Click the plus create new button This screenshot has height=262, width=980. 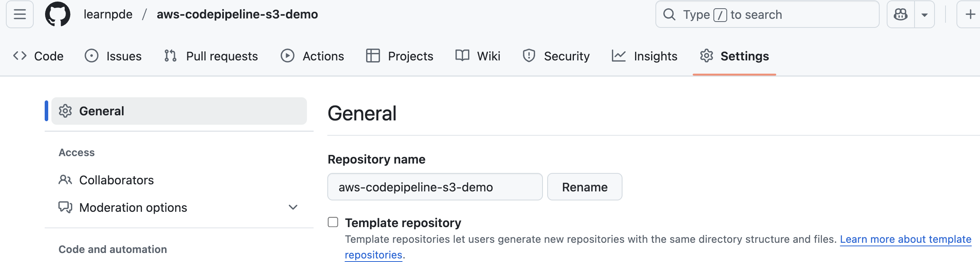click(x=970, y=15)
